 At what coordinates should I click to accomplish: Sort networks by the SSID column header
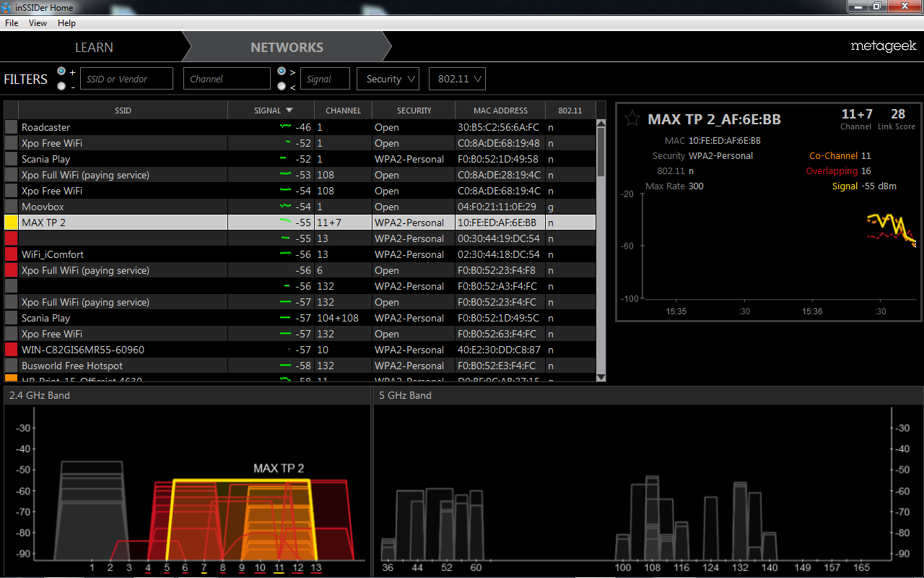point(123,111)
